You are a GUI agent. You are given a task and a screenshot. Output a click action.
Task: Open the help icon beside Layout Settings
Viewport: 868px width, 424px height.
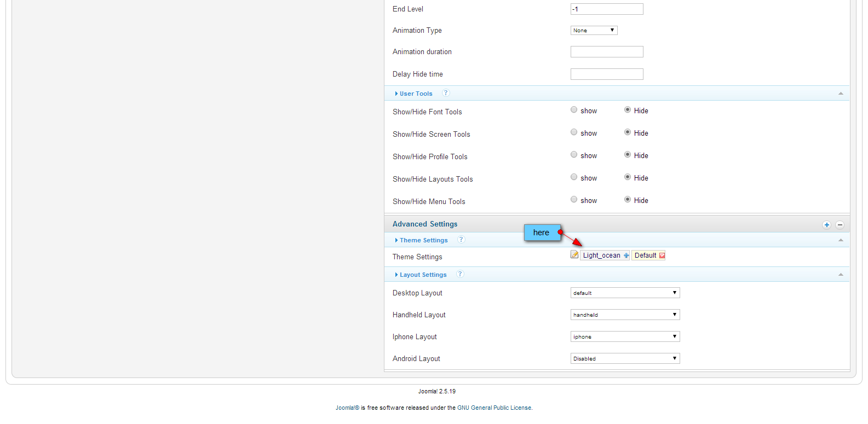pos(460,274)
